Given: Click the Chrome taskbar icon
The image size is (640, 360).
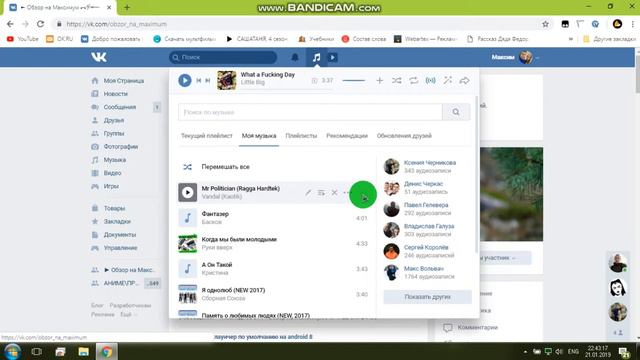Looking at the screenshot, I should (107, 351).
